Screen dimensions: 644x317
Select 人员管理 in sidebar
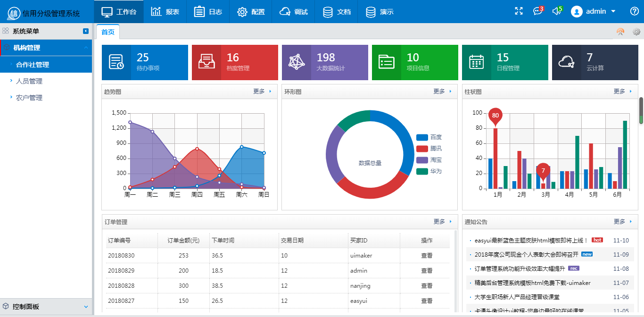click(x=46, y=81)
